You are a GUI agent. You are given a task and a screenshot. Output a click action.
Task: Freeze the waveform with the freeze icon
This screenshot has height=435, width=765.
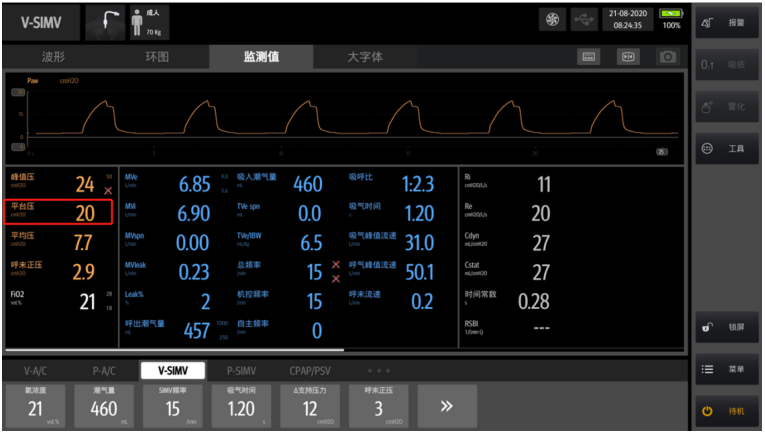[628, 57]
